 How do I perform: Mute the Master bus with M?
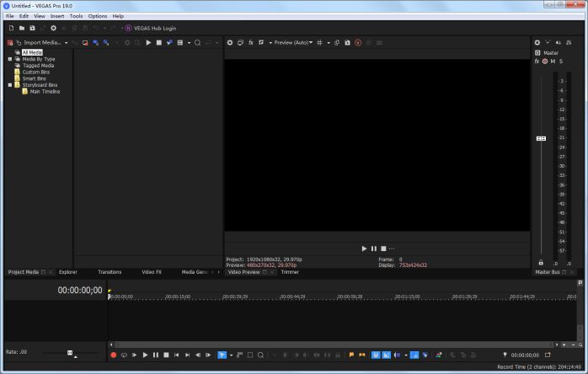pos(553,61)
